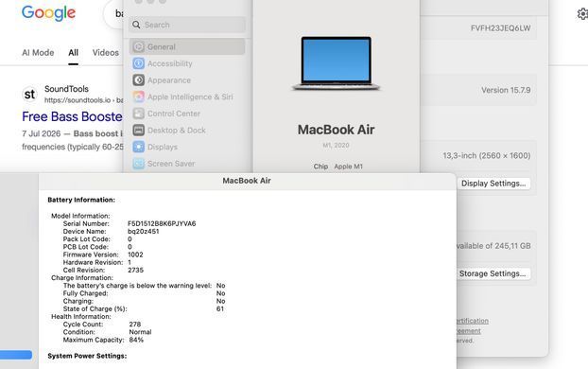Screen dimensions: 588x369
Task: Click the MacBook Air model name heading
Action: (336, 130)
